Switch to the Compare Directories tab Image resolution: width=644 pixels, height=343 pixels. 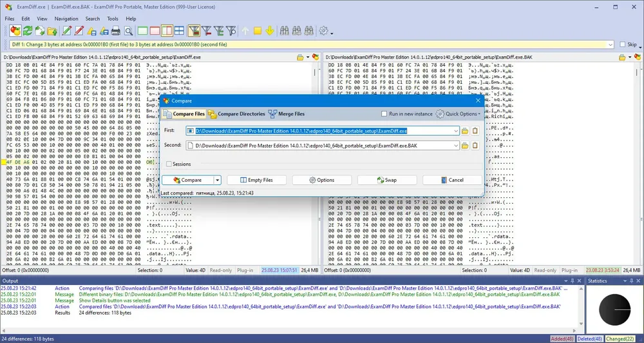tap(236, 114)
